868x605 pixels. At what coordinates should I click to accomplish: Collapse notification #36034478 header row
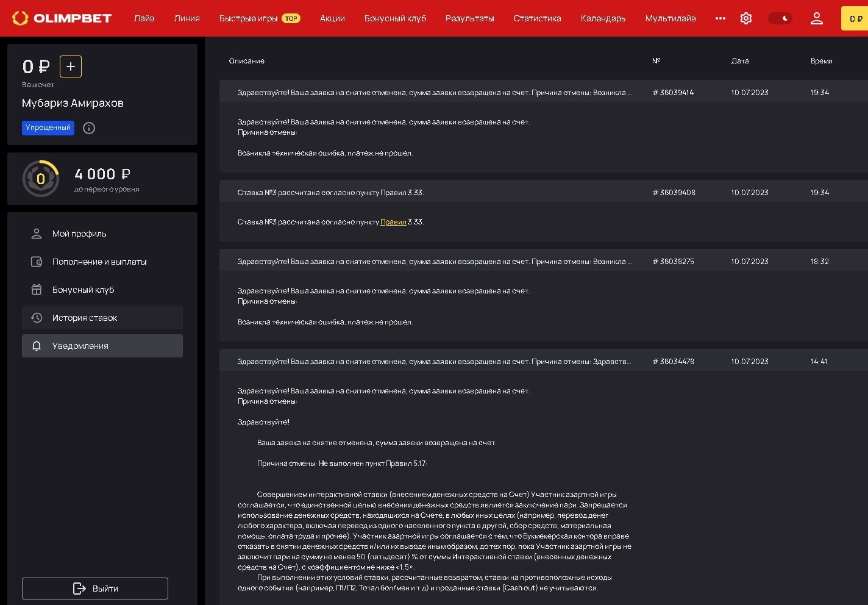pyautogui.click(x=434, y=362)
